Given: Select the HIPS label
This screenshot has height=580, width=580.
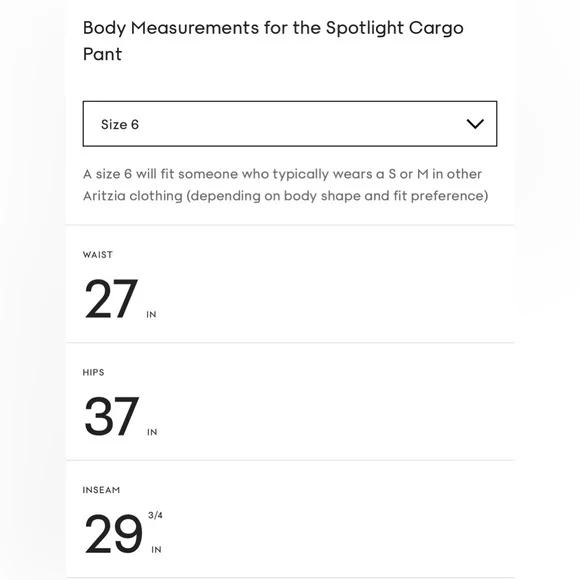Looking at the screenshot, I should click(94, 372).
